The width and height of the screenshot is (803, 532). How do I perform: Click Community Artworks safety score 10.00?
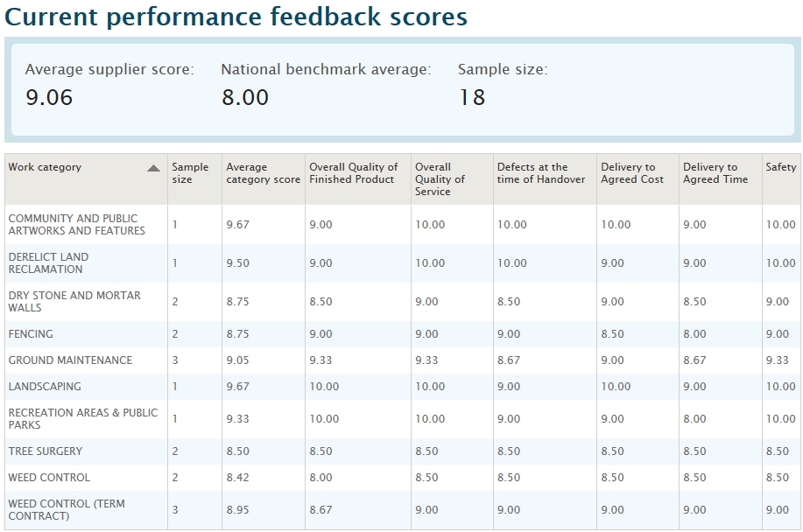pyautogui.click(x=781, y=225)
